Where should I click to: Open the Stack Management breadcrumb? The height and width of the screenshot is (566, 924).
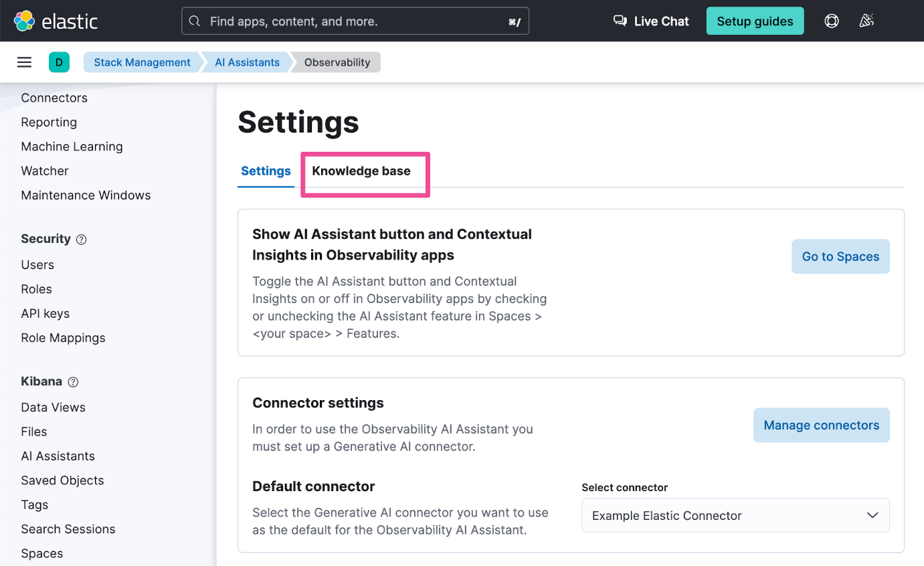pos(142,62)
